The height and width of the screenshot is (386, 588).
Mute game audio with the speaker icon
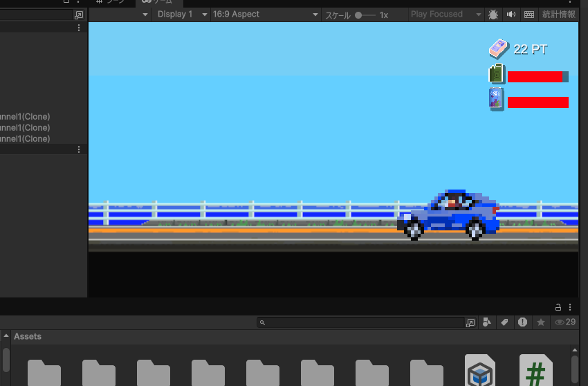511,15
